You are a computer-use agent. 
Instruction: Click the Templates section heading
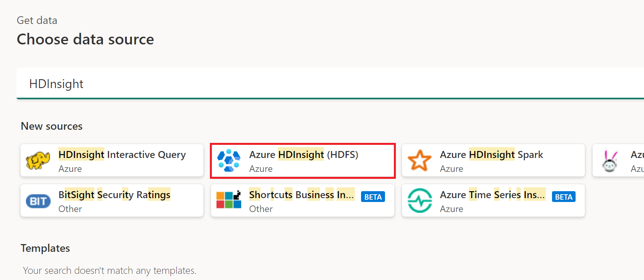pyautogui.click(x=45, y=248)
